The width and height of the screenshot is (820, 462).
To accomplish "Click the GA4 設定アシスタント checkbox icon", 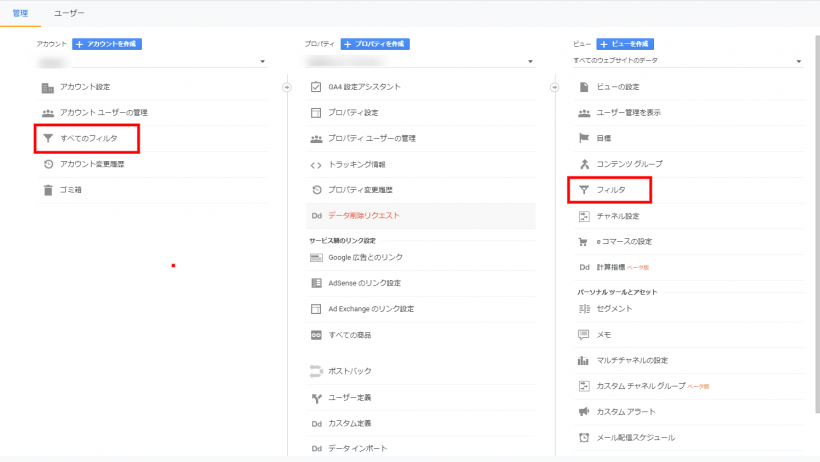I will pos(316,87).
